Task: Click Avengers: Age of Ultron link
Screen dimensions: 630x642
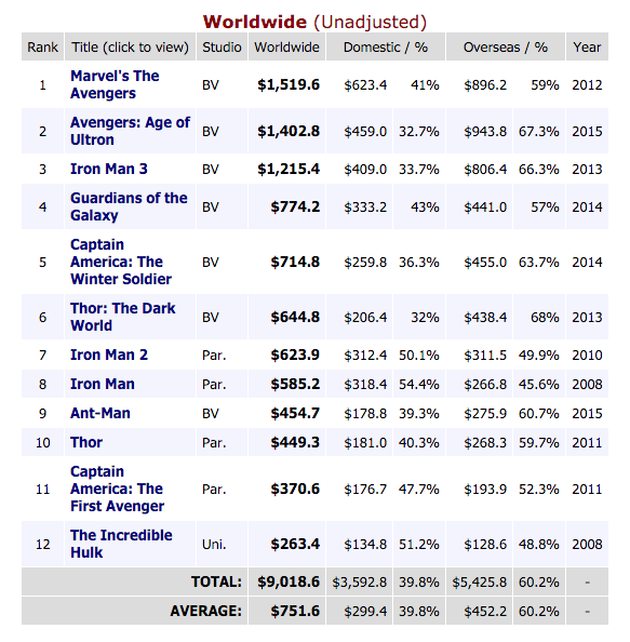Action: point(129,131)
